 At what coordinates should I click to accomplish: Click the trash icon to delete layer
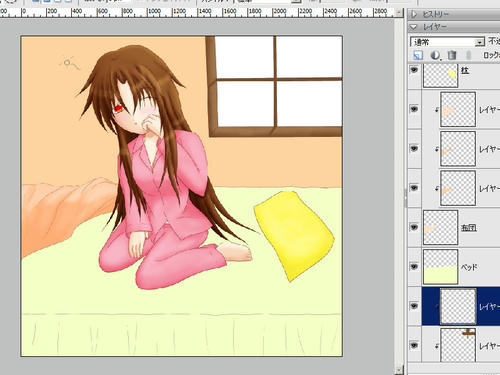pos(452,55)
